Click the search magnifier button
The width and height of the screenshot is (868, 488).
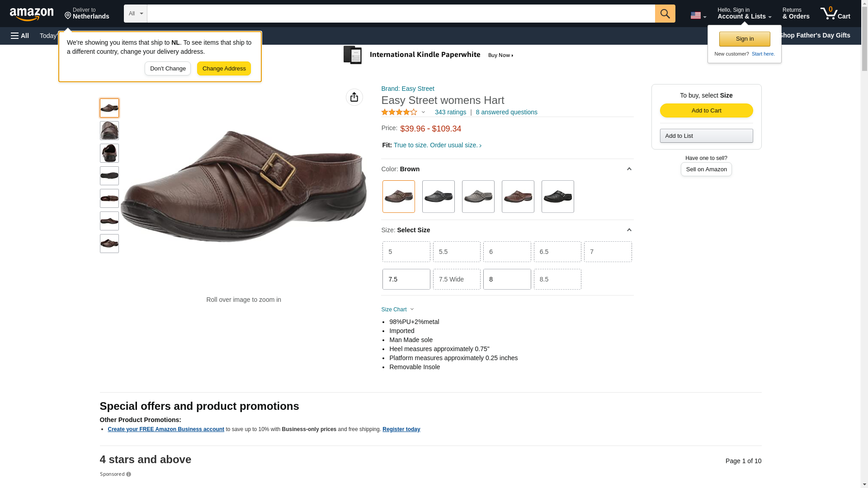pos(665,14)
